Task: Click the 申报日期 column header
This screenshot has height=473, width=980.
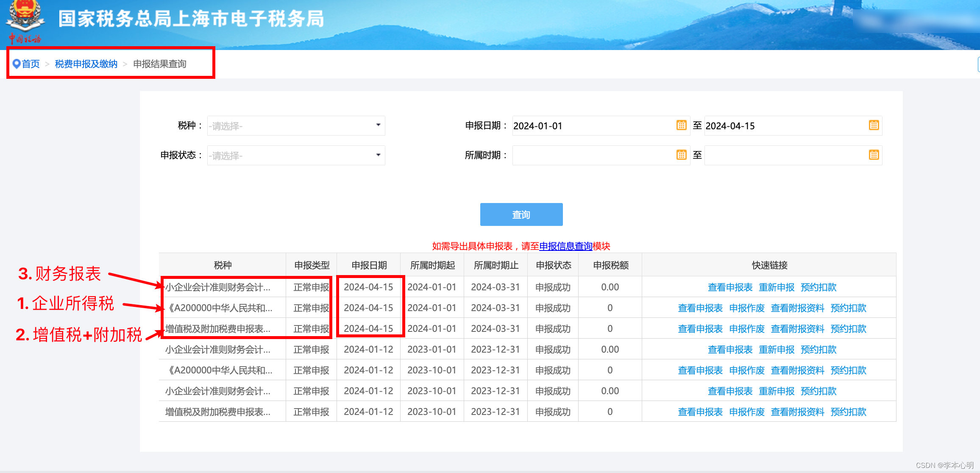Action: point(369,265)
